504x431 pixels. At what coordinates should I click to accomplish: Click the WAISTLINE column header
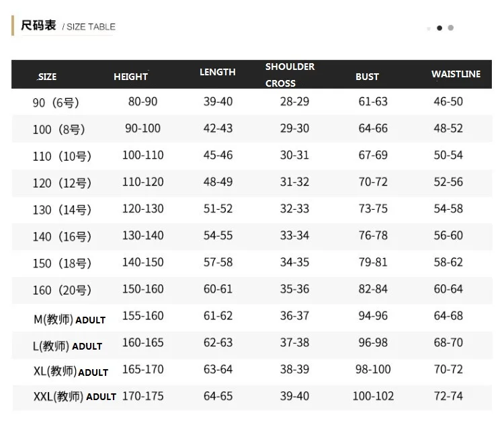(x=456, y=74)
